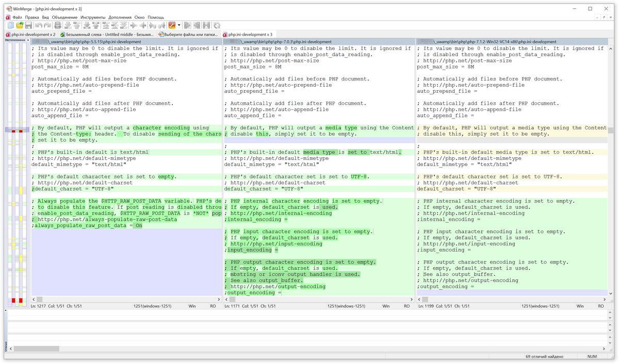619x364 pixels.
Task: Click 'Ln: 1171' status in middle pane
Action: (x=232, y=306)
